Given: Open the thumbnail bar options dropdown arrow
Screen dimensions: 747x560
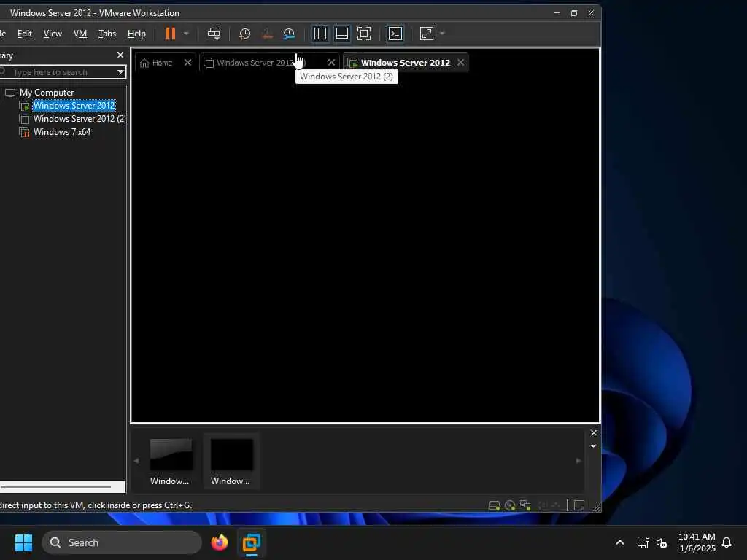Looking at the screenshot, I should click(594, 446).
